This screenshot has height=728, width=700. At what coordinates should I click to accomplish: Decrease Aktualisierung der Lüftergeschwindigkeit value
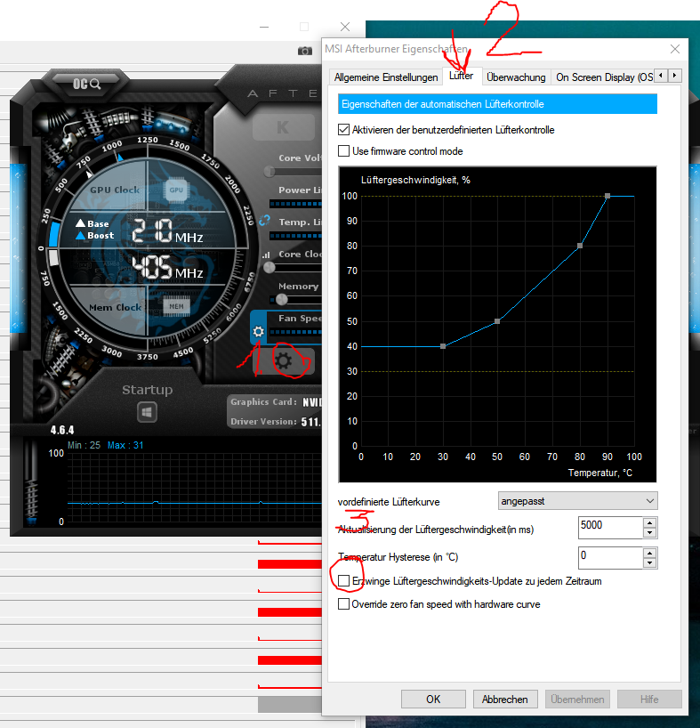(x=650, y=533)
